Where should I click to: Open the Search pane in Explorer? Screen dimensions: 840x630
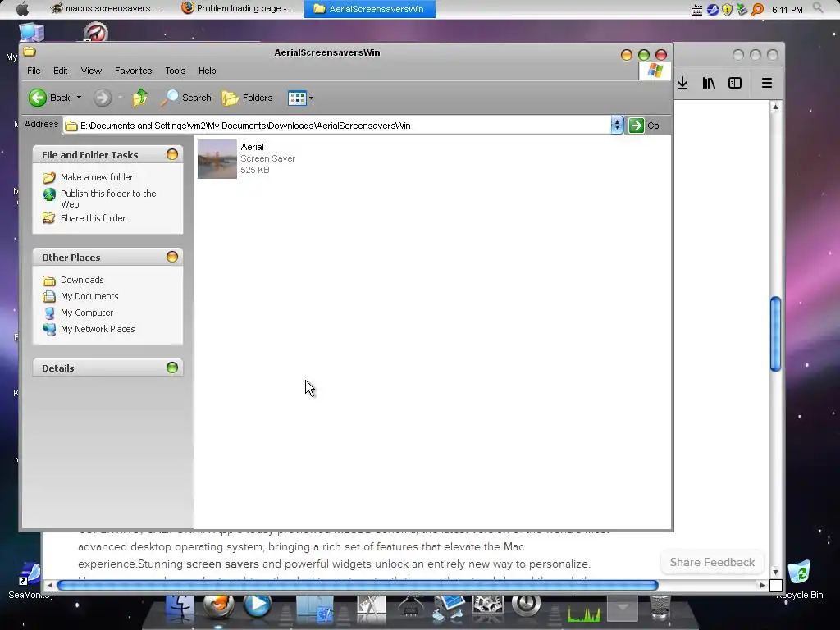[186, 98]
